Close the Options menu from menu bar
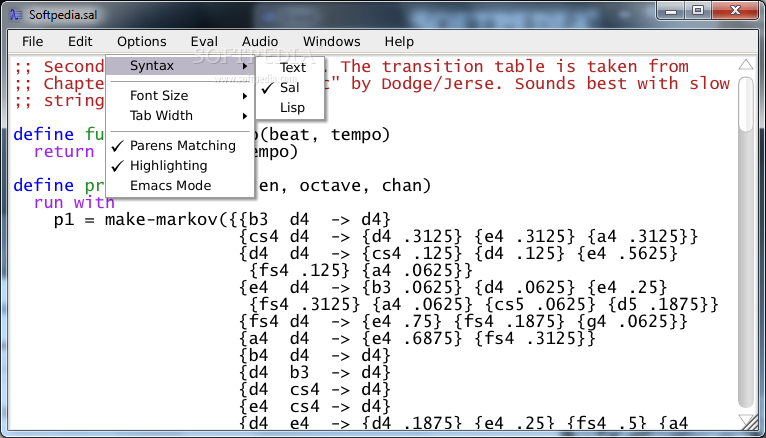Viewport: 766px width, 438px height. tap(142, 42)
